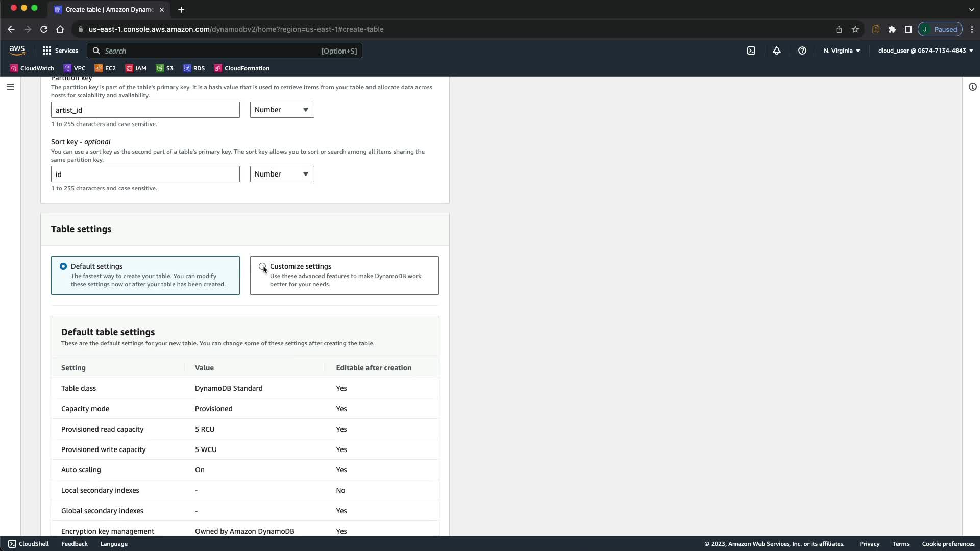The image size is (980, 551).
Task: Open partition key type Number dropdown
Action: (282, 110)
